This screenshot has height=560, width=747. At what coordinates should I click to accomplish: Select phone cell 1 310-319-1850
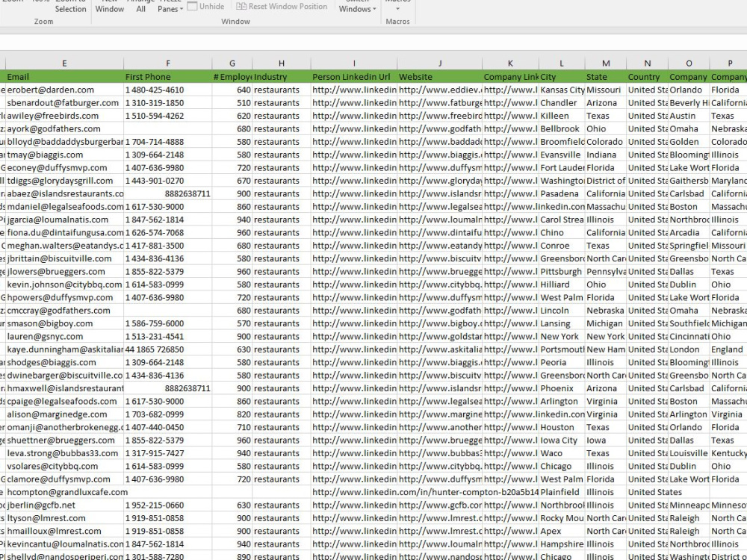click(167, 103)
